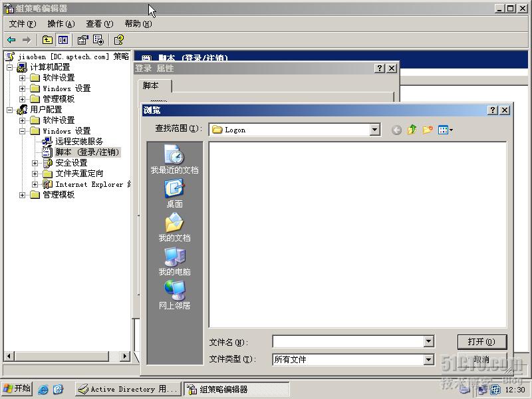This screenshot has width=532, height=399.
Task: Collapse the 计算机配置 tree node
Action: [9, 67]
